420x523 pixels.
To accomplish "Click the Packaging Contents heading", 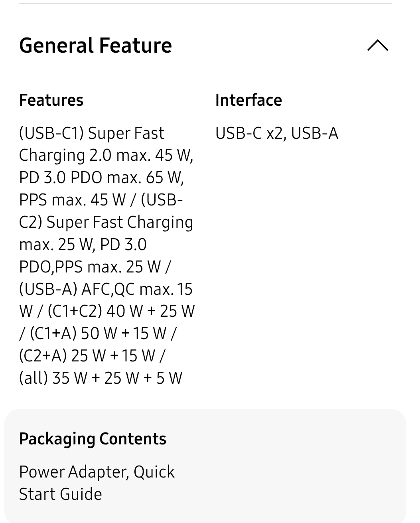I will 93,438.
